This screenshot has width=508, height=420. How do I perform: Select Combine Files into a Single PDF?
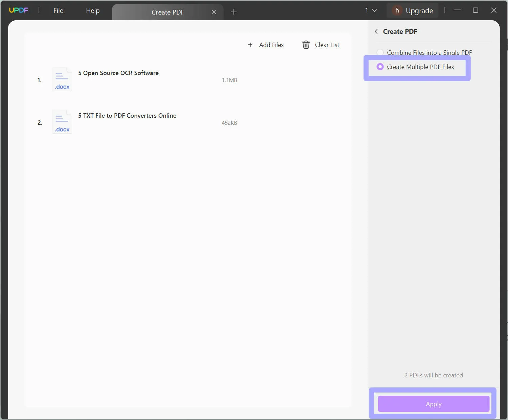tap(424, 52)
